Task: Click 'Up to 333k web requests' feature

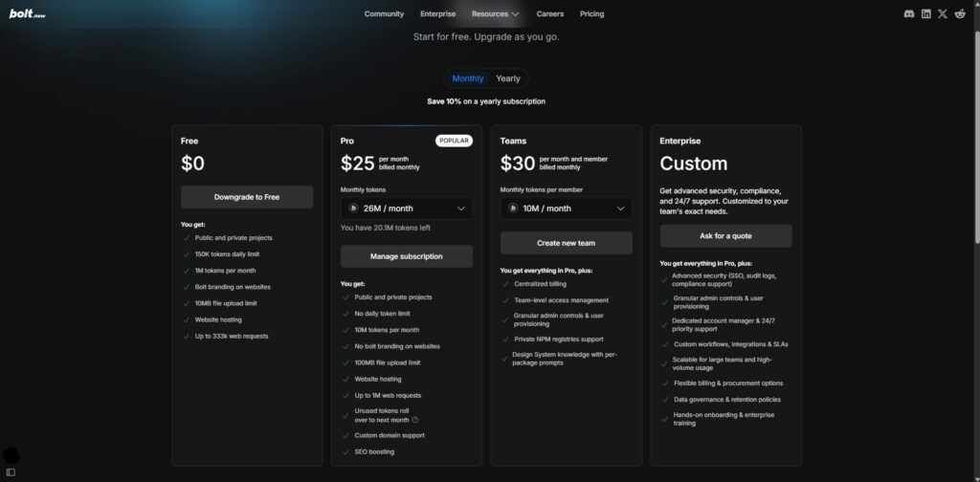Action: [232, 336]
